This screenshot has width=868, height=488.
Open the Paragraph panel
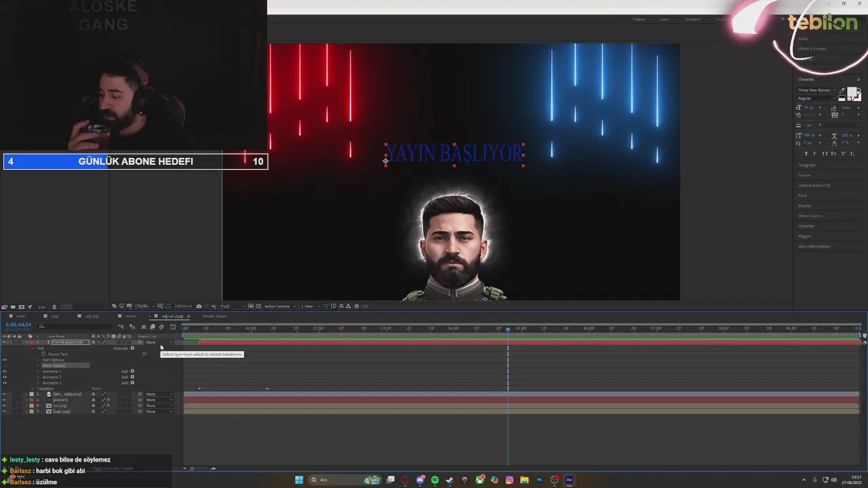[x=807, y=165]
